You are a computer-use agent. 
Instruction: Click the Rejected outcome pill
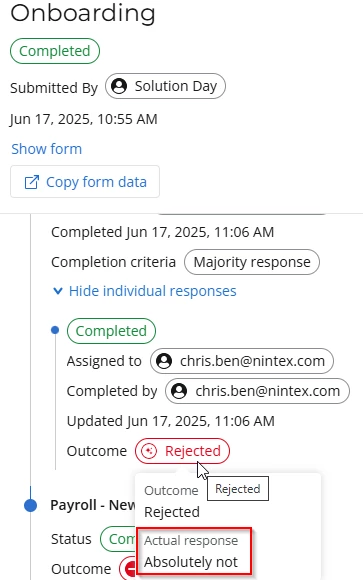click(x=182, y=451)
